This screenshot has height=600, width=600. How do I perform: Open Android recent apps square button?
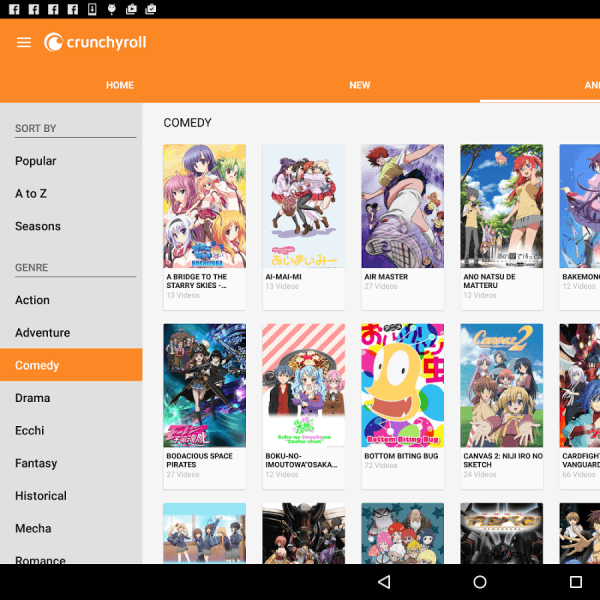point(576,582)
